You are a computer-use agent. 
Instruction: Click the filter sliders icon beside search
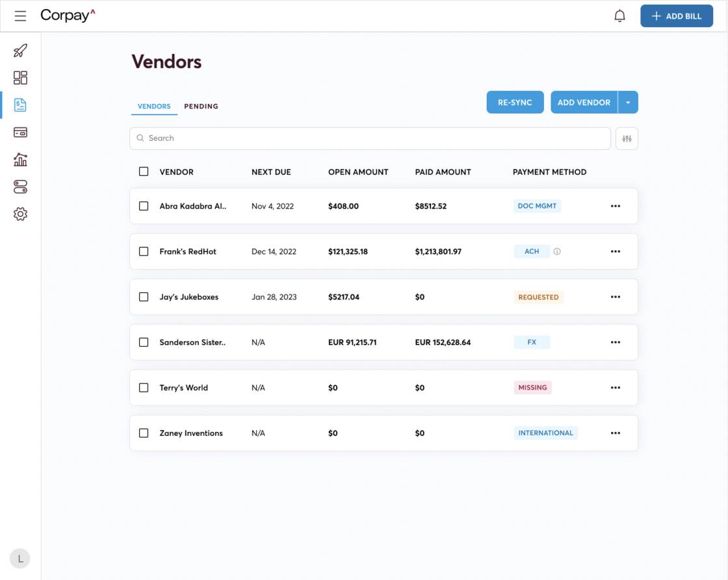627,138
